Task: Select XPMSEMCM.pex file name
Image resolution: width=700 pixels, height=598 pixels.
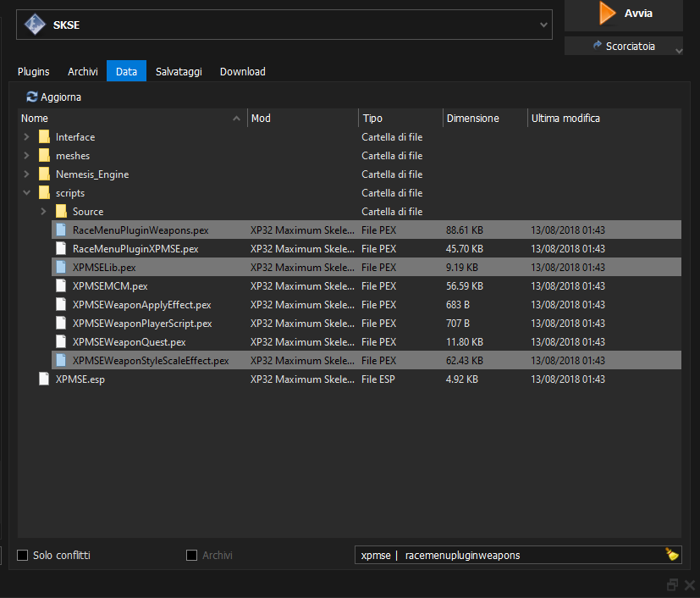Action: point(110,285)
